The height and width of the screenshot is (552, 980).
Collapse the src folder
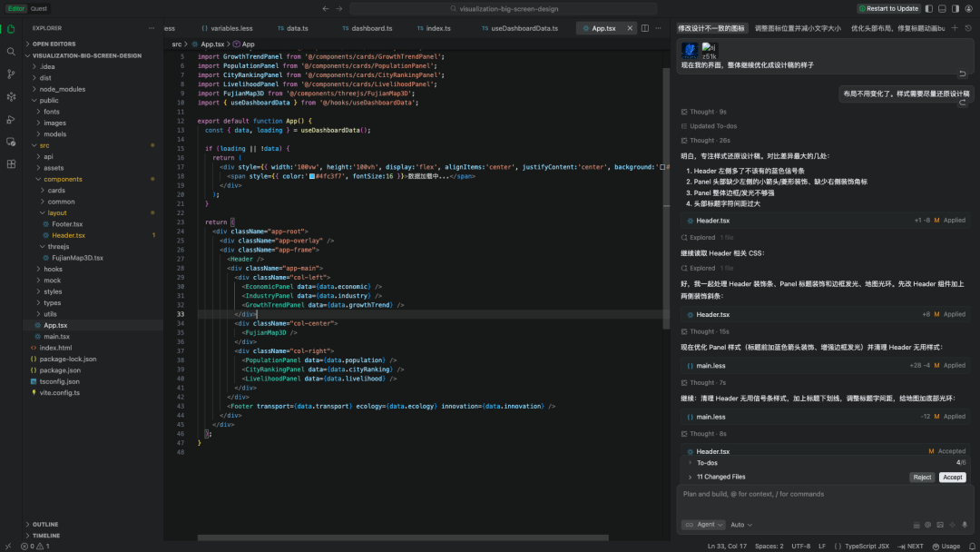[44, 145]
